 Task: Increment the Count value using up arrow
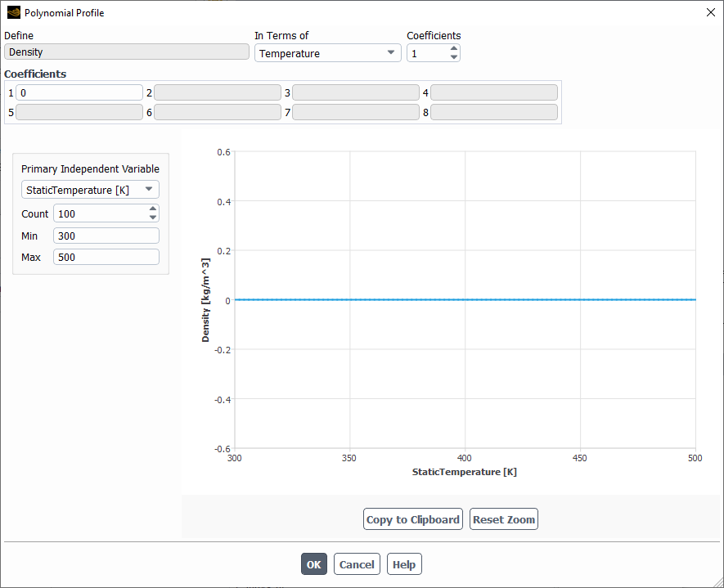153,209
